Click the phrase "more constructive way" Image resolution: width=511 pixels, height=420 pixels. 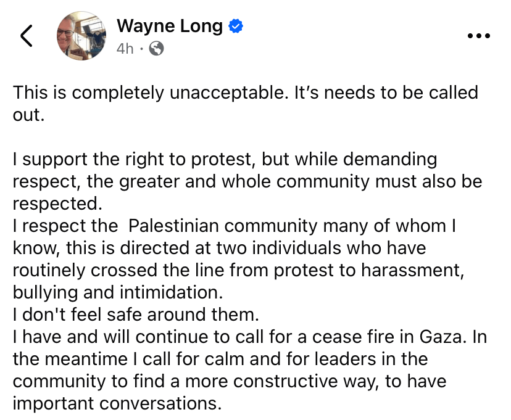(x=288, y=381)
